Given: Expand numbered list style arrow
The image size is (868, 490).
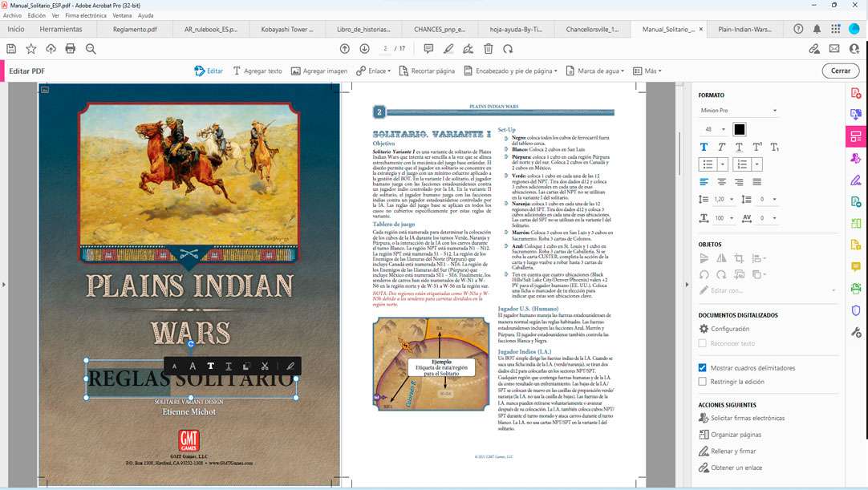Looking at the screenshot, I should coord(756,164).
